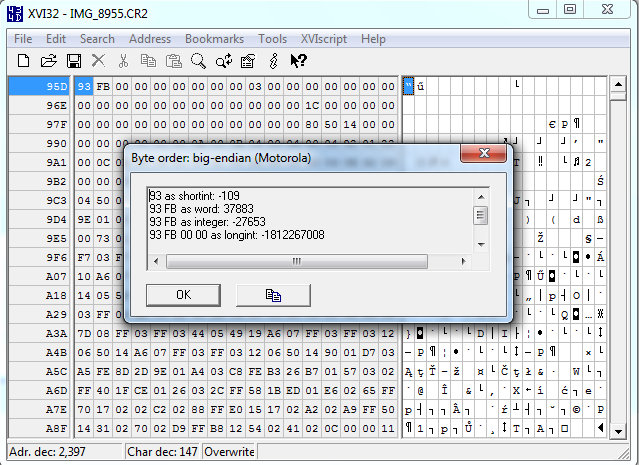Click the New file toolbar icon
The height and width of the screenshot is (465, 639).
(x=23, y=61)
